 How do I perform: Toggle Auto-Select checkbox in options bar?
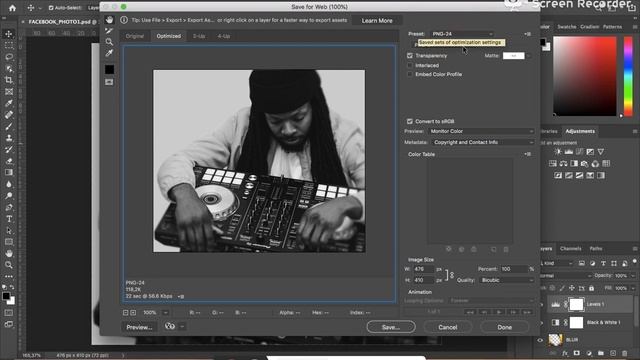[51, 8]
